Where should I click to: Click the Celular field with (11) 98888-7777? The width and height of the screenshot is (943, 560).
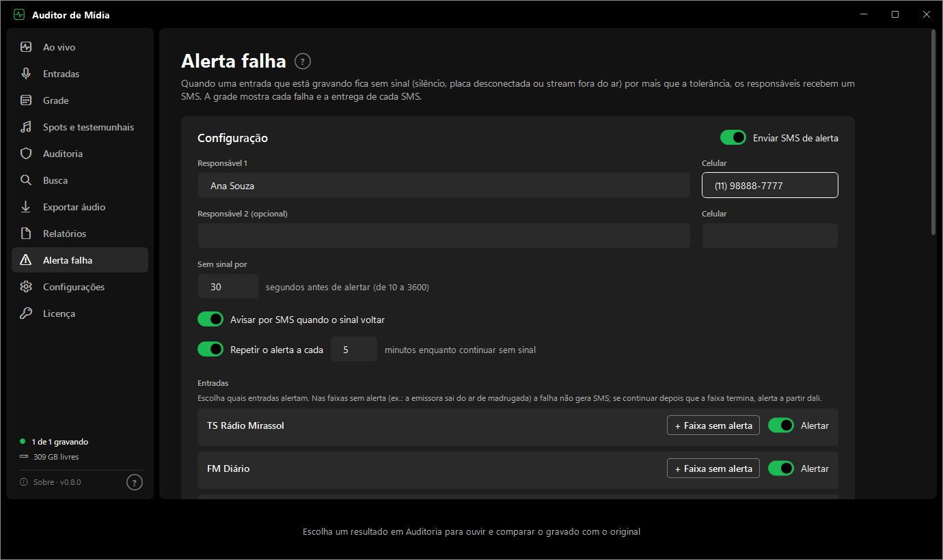[x=770, y=186]
